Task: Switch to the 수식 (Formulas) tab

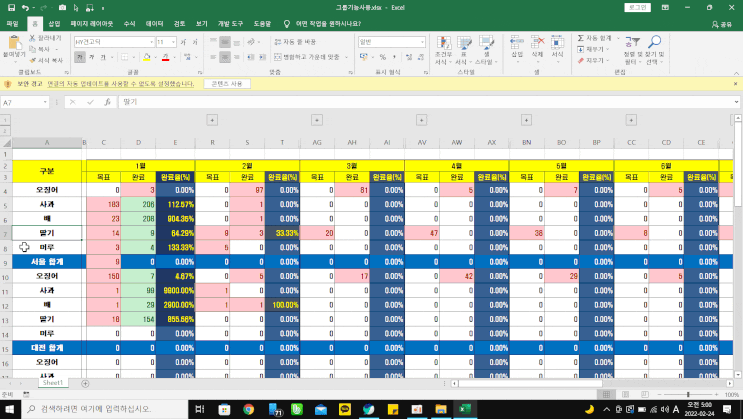Action: [129, 24]
